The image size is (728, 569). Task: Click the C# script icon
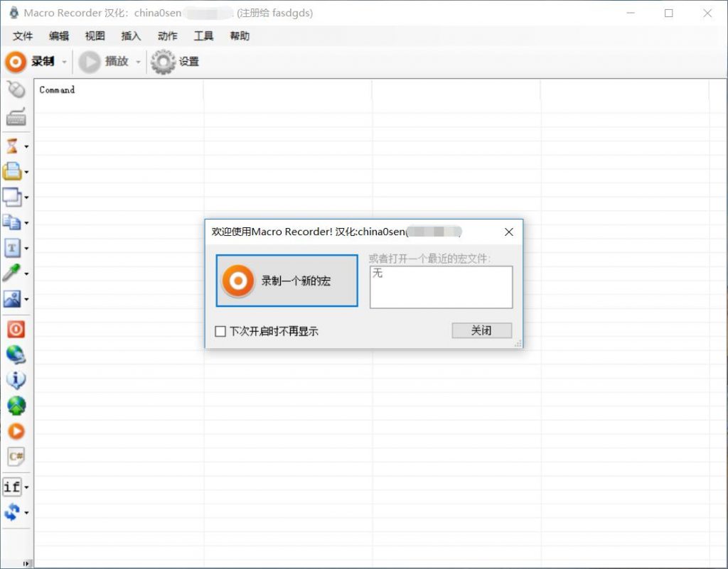tap(16, 456)
